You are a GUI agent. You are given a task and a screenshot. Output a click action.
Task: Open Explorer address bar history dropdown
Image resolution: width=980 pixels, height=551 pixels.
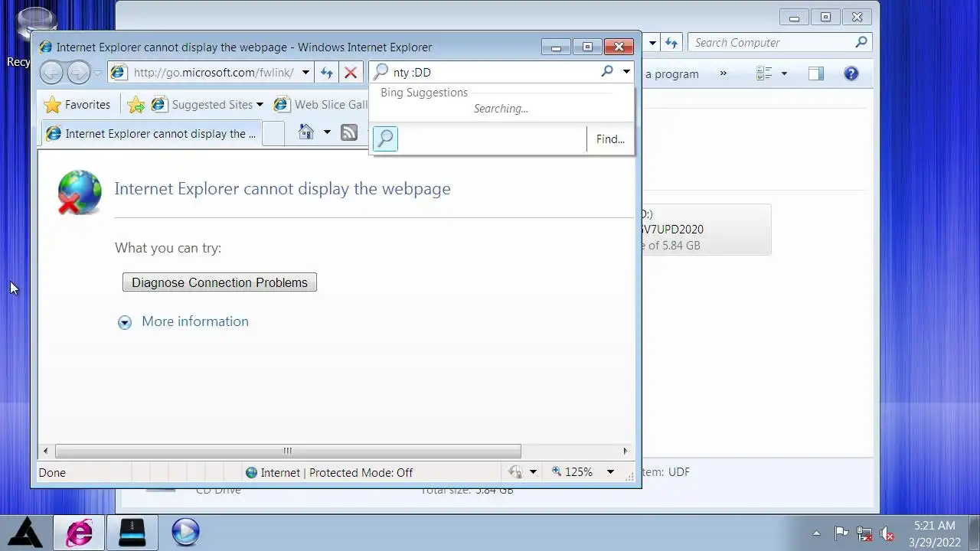[652, 43]
